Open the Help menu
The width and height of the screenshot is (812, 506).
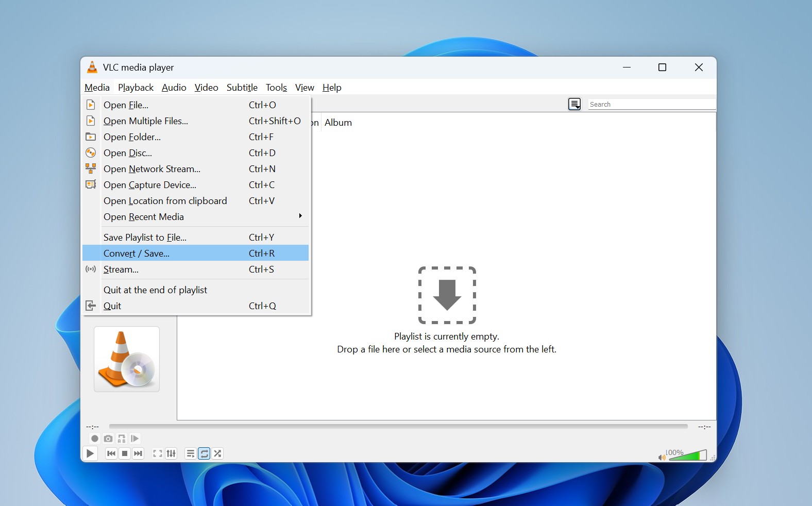tap(332, 88)
